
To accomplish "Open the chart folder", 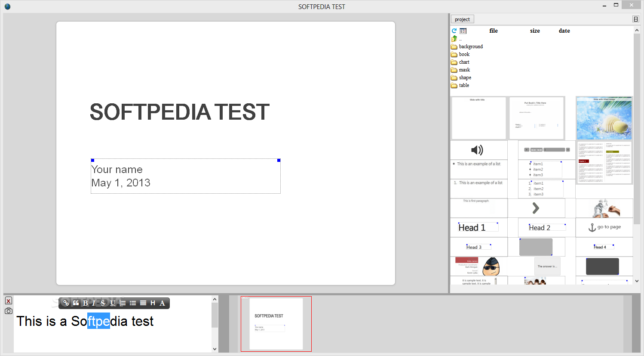I will 460,62.
